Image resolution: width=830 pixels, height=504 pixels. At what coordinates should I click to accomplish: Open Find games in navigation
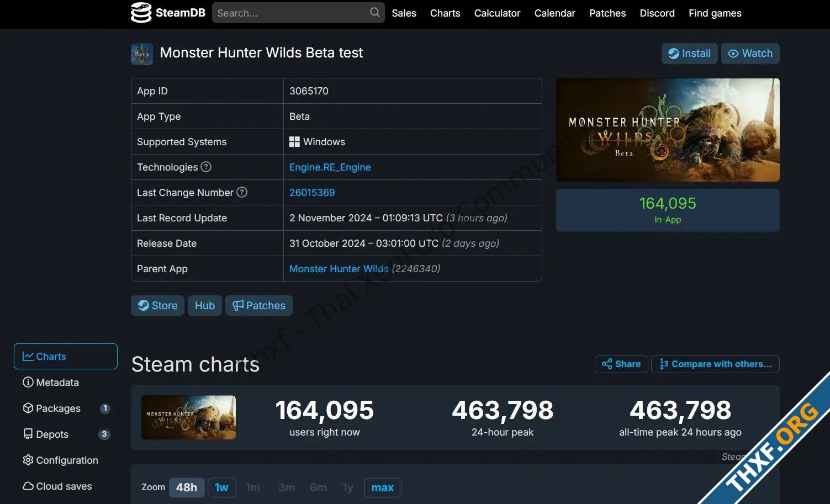pyautogui.click(x=715, y=13)
